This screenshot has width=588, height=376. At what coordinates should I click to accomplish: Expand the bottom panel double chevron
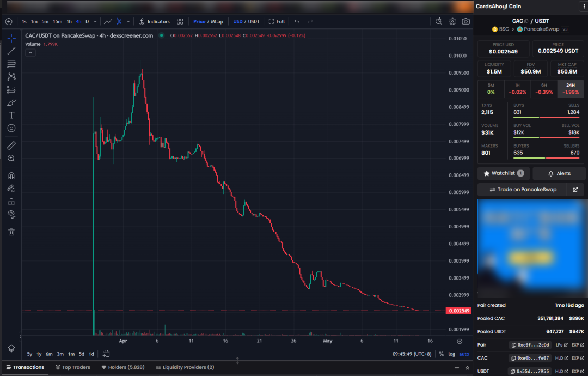pyautogui.click(x=467, y=368)
